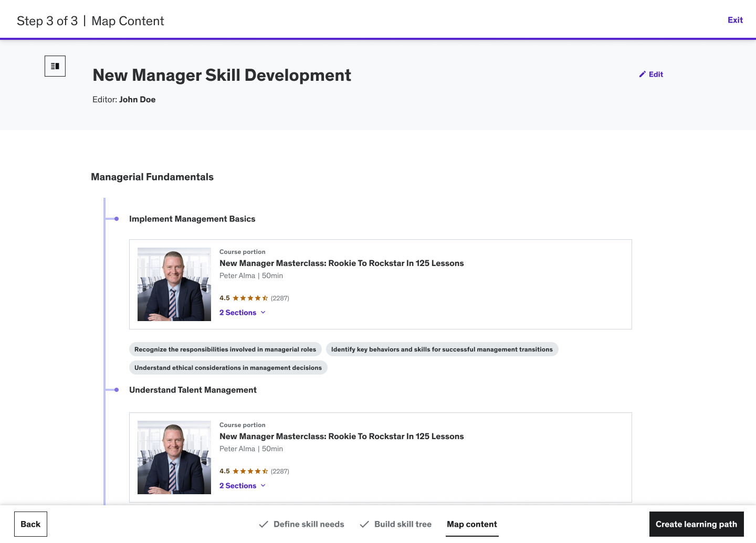Switch to Build skill tree step
Viewport: 756px width, 543px height.
click(x=403, y=524)
